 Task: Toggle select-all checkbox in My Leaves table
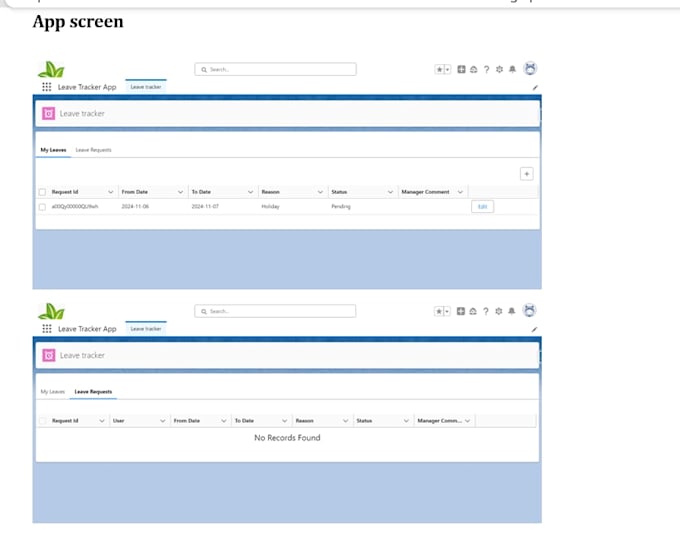(42, 192)
